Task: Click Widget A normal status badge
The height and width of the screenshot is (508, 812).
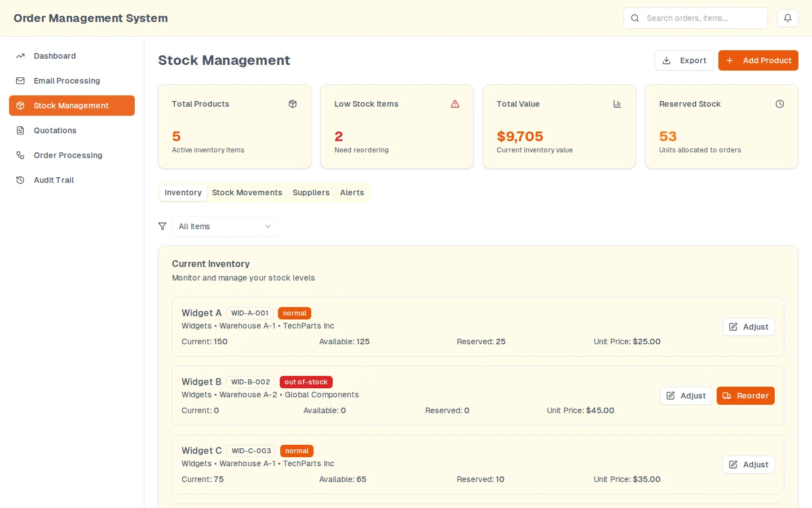Action: click(x=294, y=313)
